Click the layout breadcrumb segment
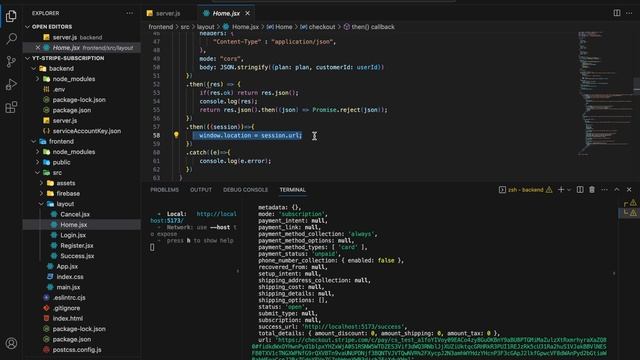 coord(205,27)
